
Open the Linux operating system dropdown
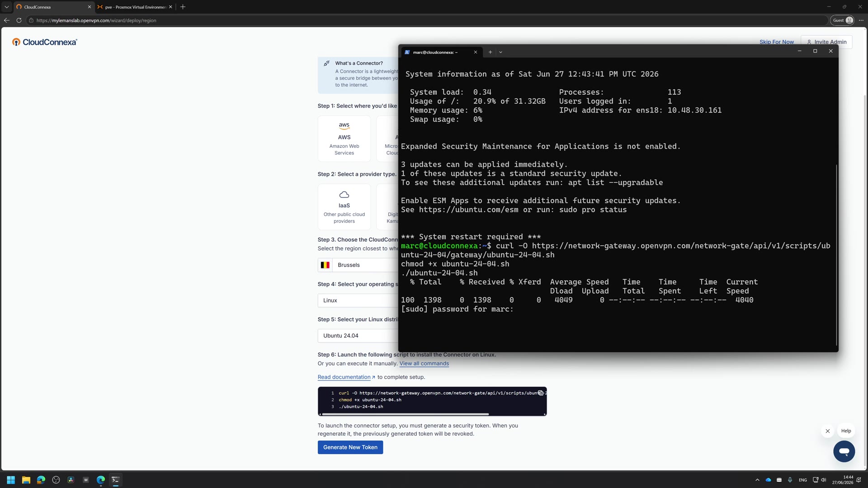click(x=358, y=300)
